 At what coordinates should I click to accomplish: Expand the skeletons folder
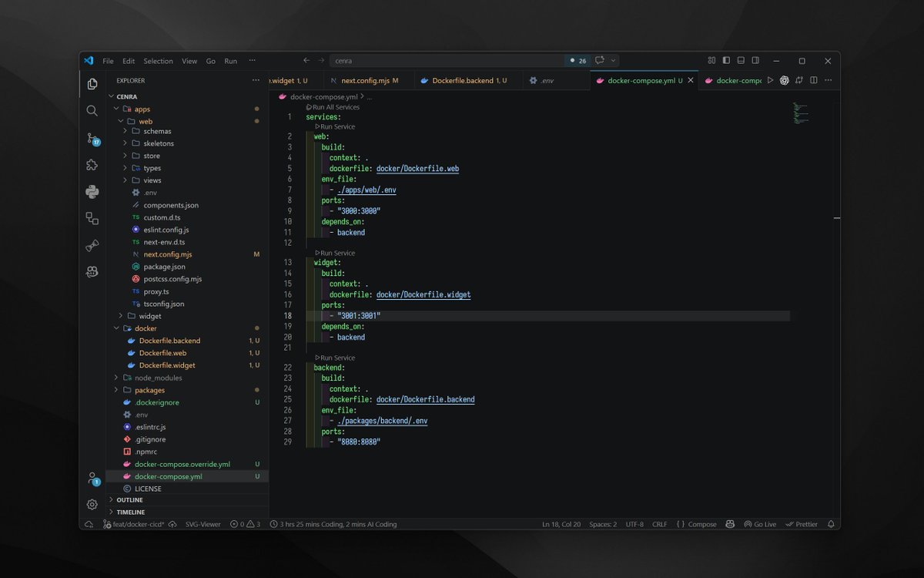pos(125,143)
